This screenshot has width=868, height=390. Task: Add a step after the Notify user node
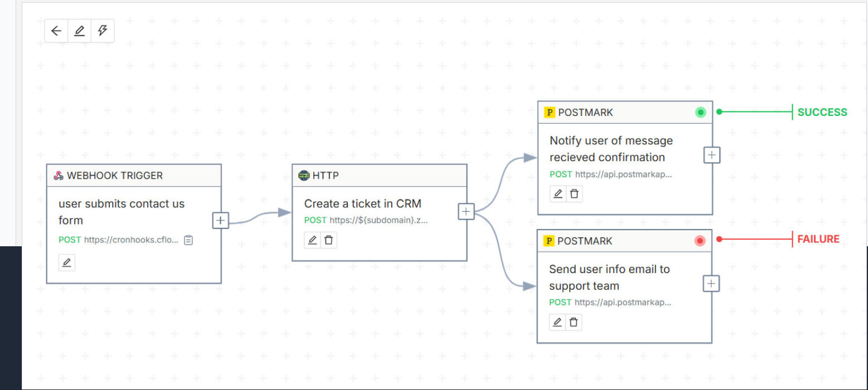pyautogui.click(x=712, y=154)
